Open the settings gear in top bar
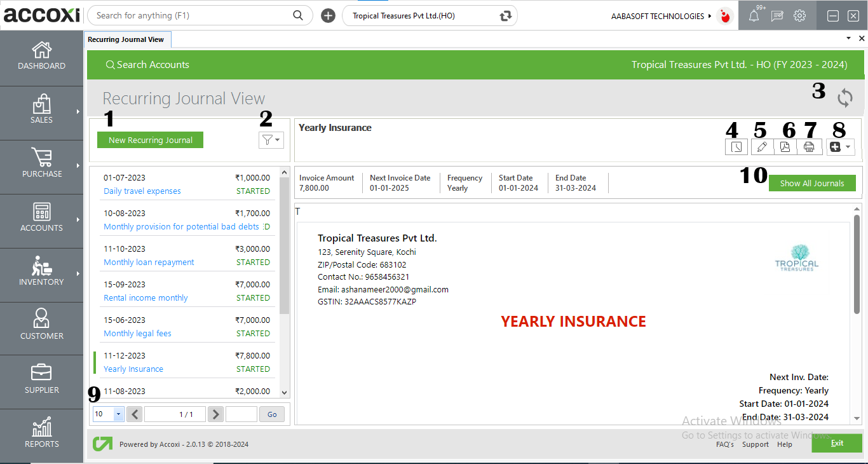868x464 pixels. pyautogui.click(x=800, y=16)
